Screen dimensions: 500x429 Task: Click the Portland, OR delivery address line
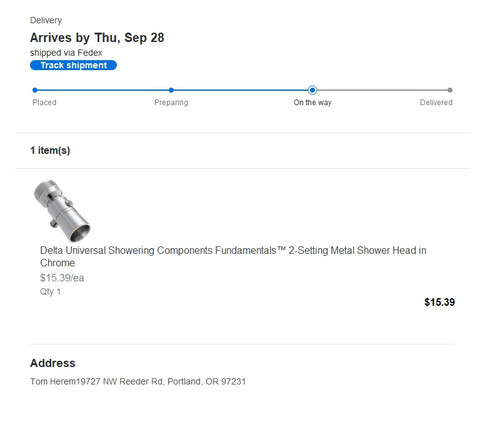(x=138, y=381)
